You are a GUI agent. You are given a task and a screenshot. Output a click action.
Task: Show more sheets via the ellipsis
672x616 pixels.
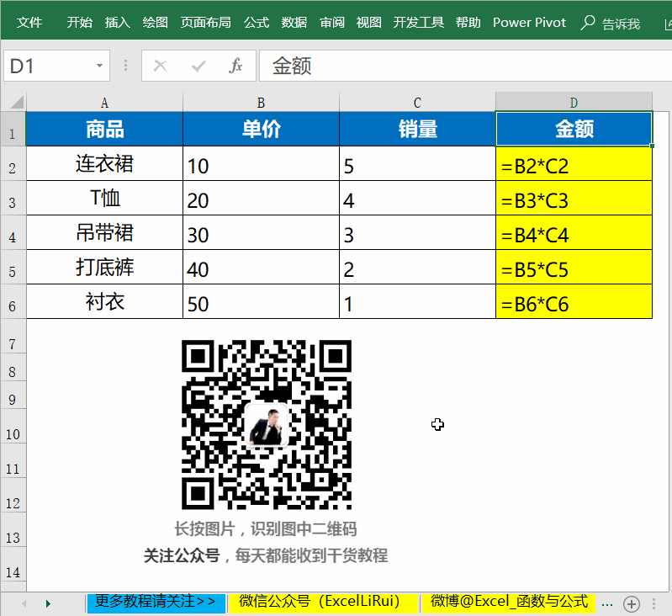point(607,604)
